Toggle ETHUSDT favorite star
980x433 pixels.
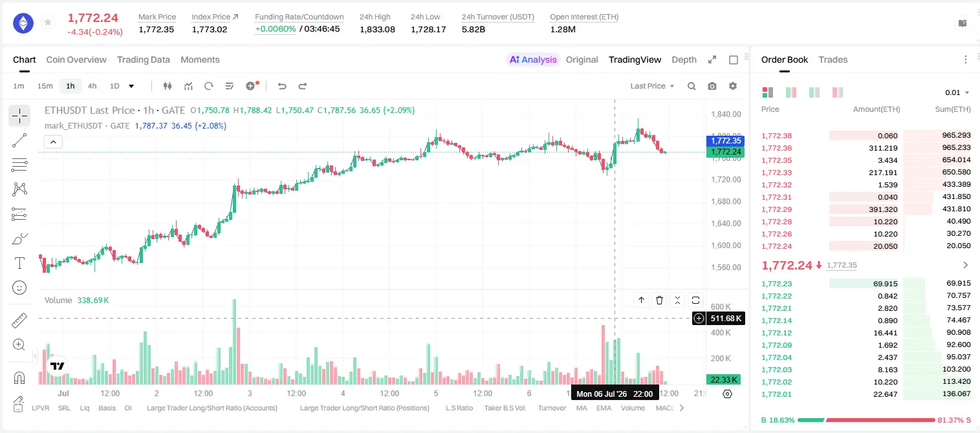(48, 23)
